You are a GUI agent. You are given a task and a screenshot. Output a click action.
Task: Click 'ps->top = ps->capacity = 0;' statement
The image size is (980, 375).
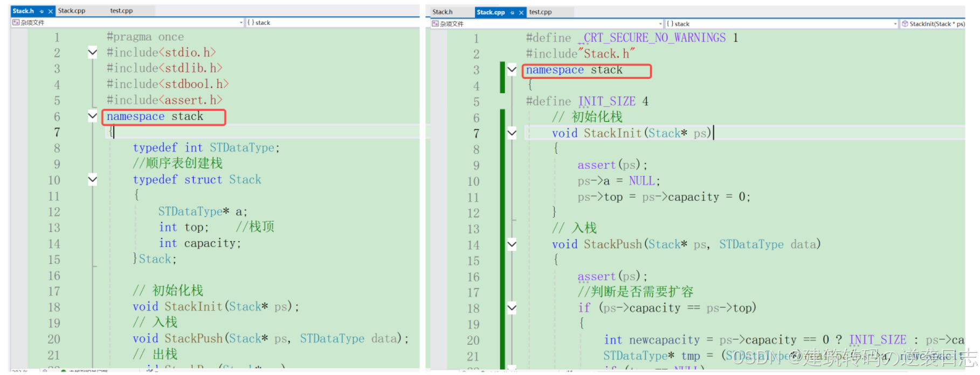pyautogui.click(x=664, y=197)
